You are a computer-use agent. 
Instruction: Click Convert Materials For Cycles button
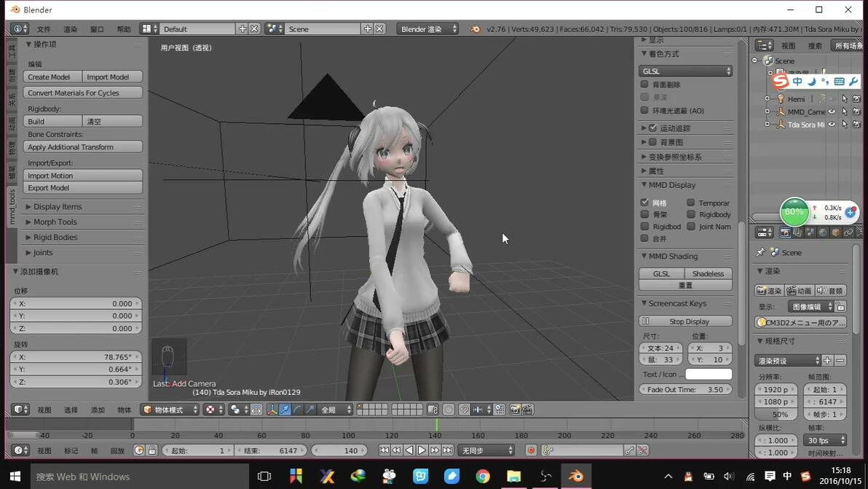pos(83,93)
